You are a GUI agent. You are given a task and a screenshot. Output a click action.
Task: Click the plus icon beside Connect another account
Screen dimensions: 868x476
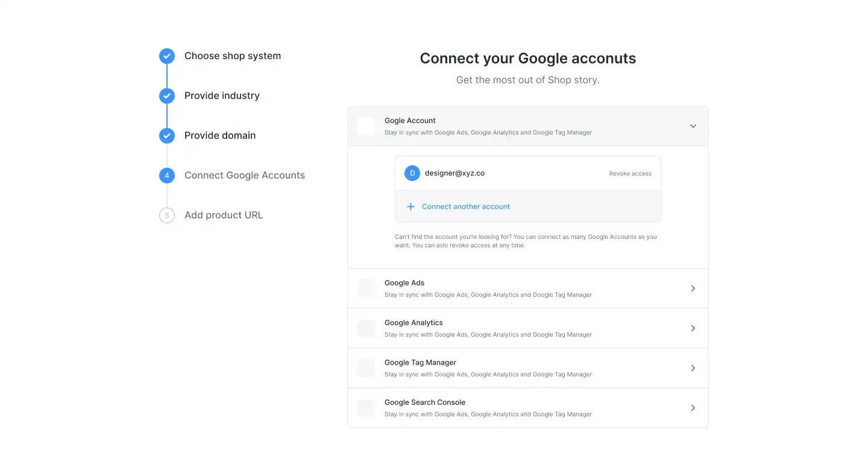click(410, 206)
